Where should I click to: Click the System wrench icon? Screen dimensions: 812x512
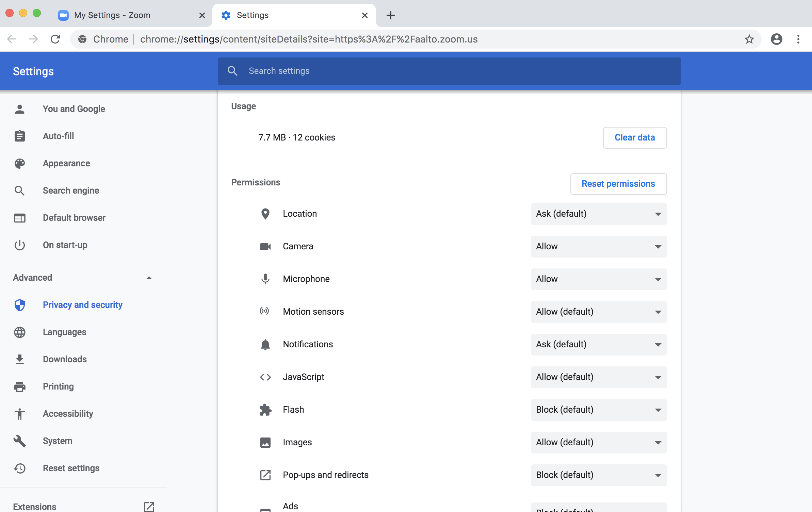[20, 441]
